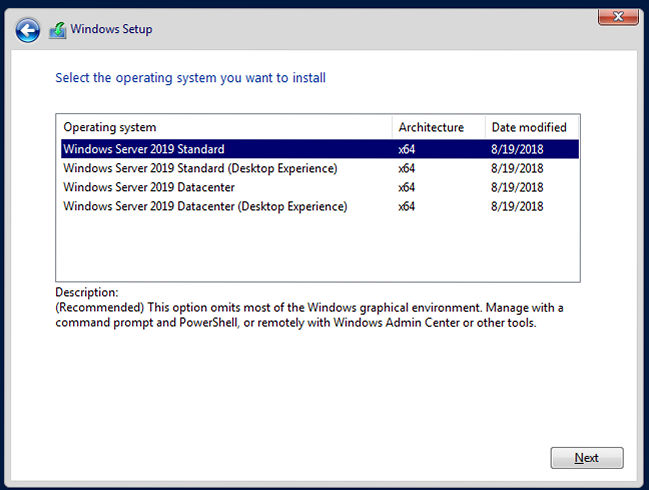Viewport: 649px width, 490px height.
Task: Choose Windows Server 2019 Standard (Desktop Experience)
Action: 200,168
